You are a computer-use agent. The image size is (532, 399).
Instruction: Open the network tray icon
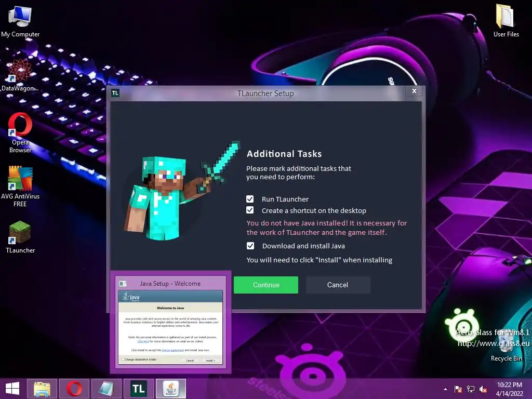(x=471, y=389)
